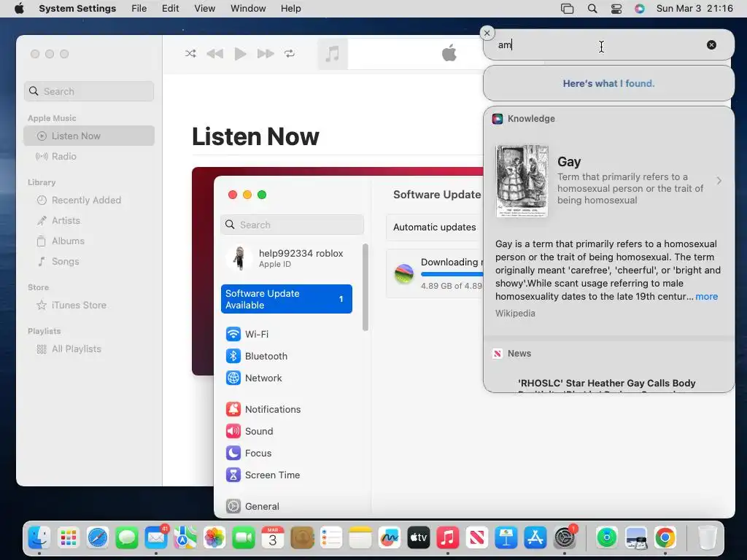
Task: Click the Gay article thumbnail image
Action: [x=522, y=181]
